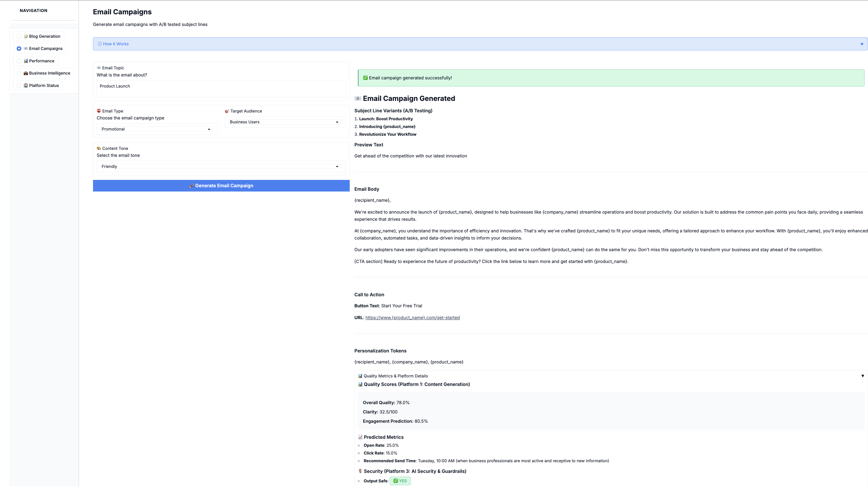Click the Blog Generation memo icon
Image resolution: width=868 pixels, height=488 pixels.
coord(26,36)
